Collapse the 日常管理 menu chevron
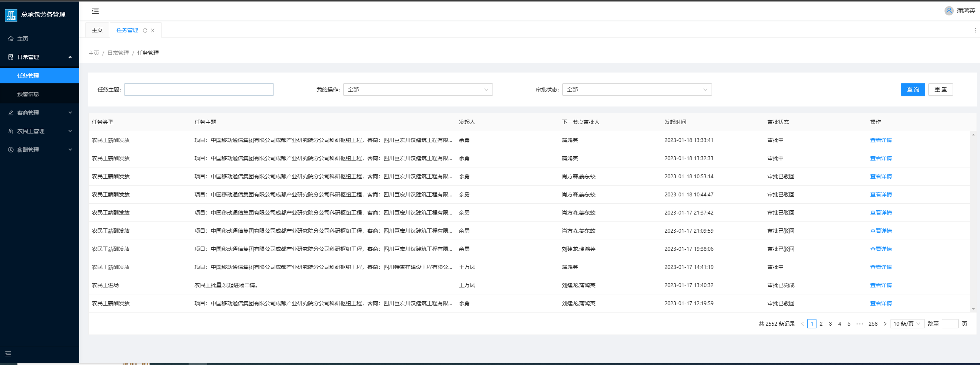Screen dimensions: 980x365 pos(70,57)
